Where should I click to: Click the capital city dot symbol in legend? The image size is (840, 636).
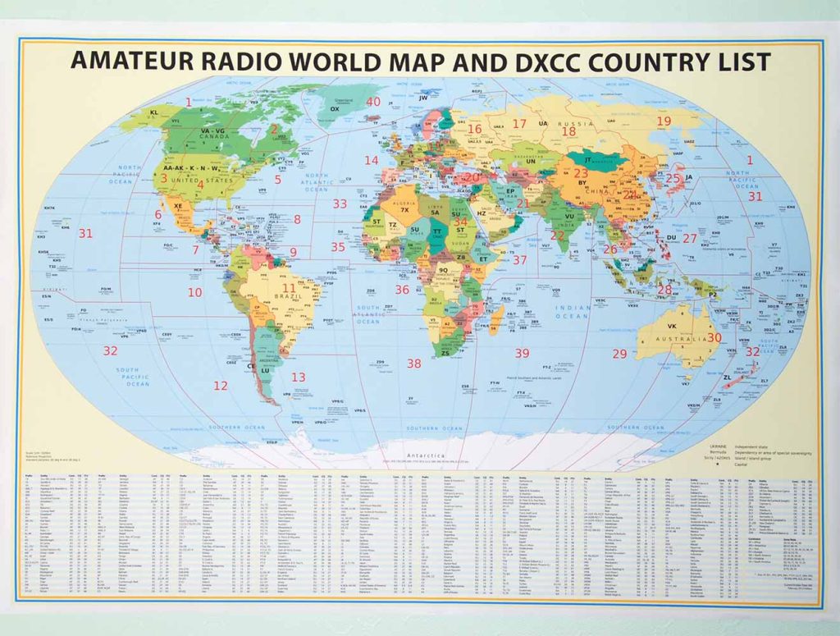[x=717, y=464]
